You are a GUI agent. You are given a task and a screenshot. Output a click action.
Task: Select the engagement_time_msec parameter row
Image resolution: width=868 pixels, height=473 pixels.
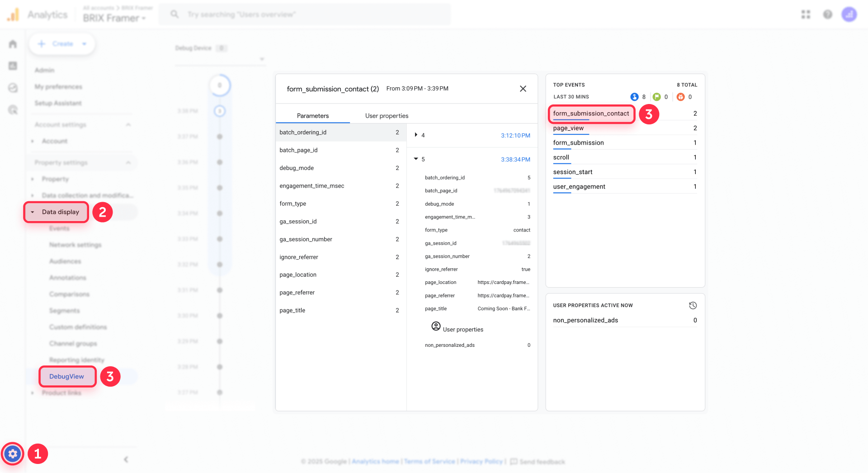click(341, 186)
